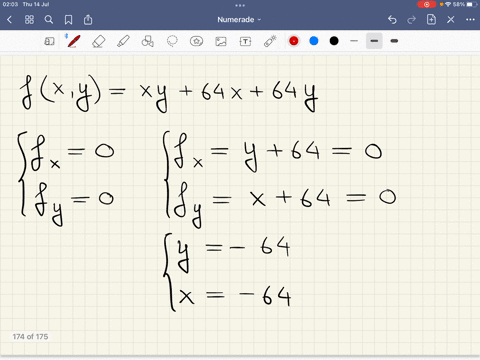Open the share/export menu
The width and height of the screenshot is (480, 360).
coord(88,20)
